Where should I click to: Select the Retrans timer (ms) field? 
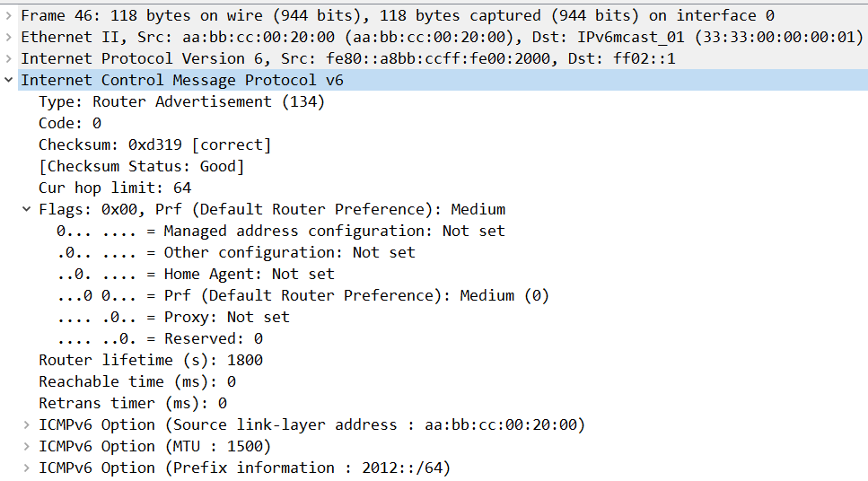click(133, 403)
